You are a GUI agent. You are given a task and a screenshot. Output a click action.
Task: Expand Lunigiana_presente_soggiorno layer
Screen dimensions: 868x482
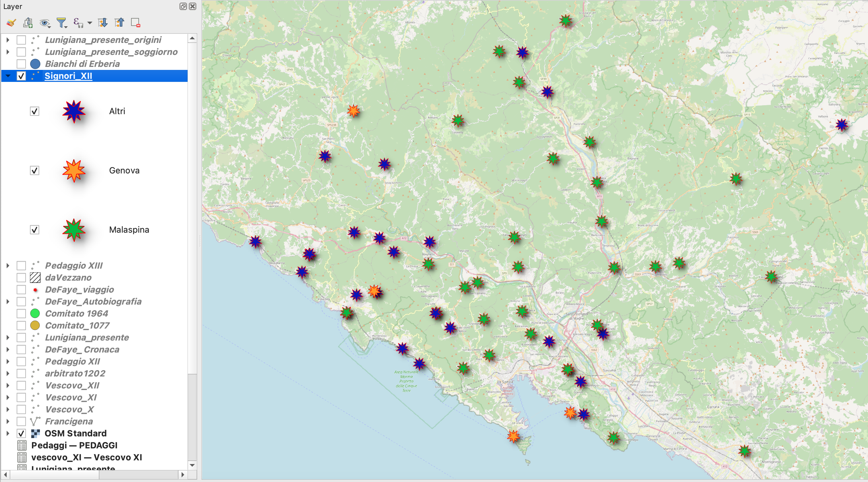point(8,52)
